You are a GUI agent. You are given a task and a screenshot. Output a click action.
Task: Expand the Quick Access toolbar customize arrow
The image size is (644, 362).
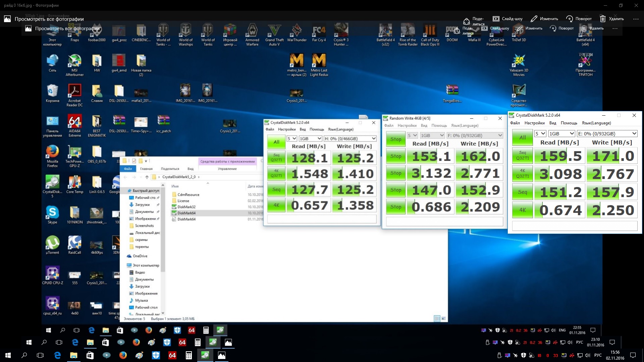coord(146,161)
